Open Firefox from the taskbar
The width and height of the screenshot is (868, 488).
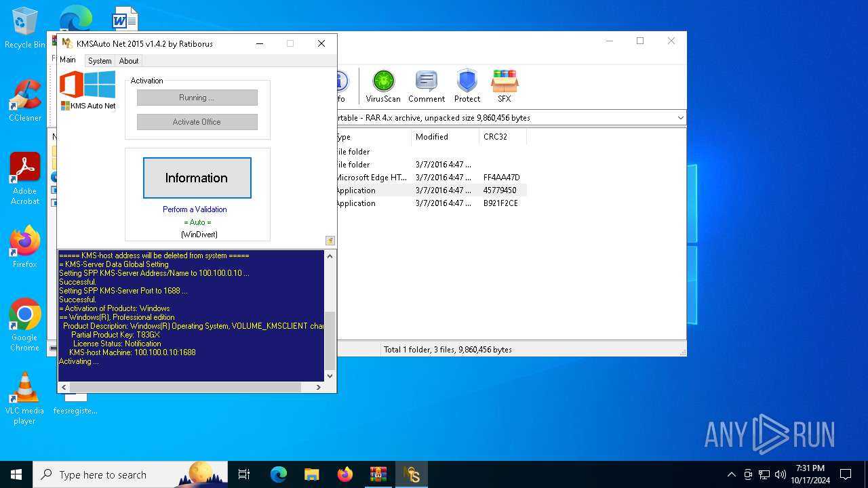click(345, 474)
